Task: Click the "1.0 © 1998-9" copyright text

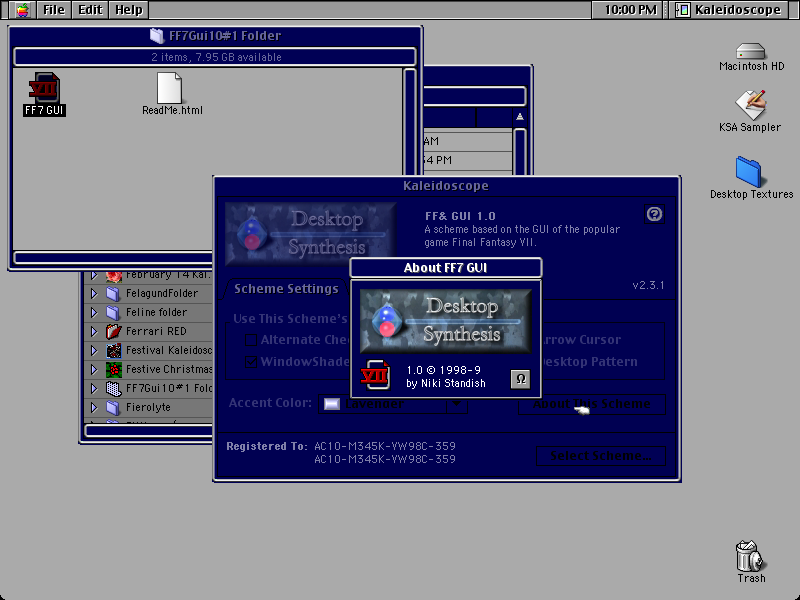Action: pos(443,370)
